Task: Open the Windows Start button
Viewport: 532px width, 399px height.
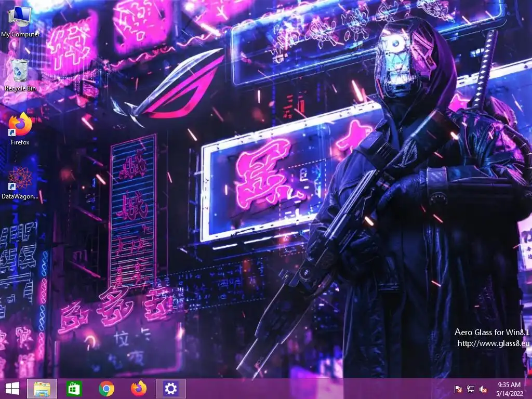Action: point(12,389)
